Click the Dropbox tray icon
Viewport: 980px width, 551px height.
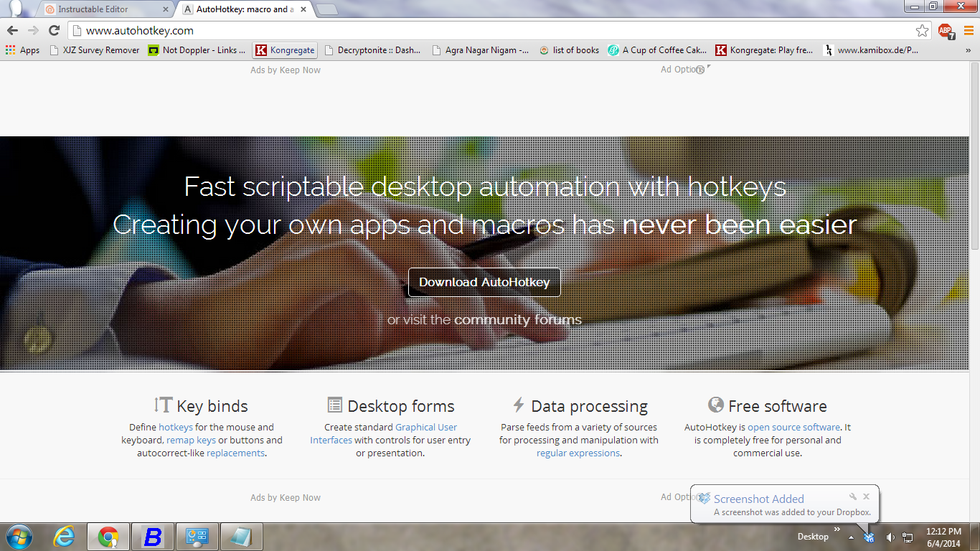tap(869, 537)
